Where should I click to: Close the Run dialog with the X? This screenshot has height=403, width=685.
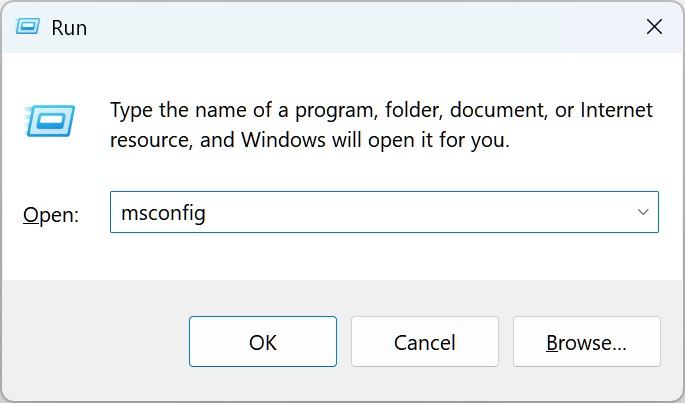(654, 27)
